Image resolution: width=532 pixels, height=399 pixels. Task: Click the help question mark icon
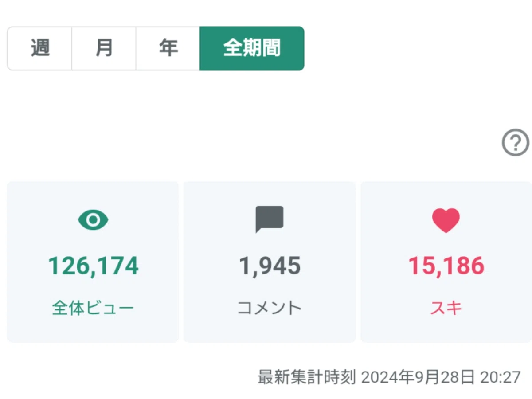[x=516, y=143]
